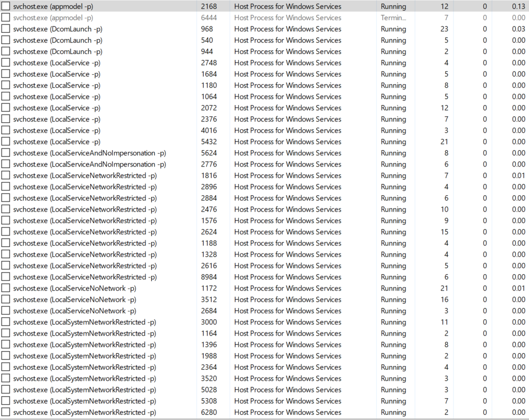Image resolution: width=529 pixels, height=420 pixels.
Task: Click thread count 23 in PID 968 row
Action: (x=444, y=29)
